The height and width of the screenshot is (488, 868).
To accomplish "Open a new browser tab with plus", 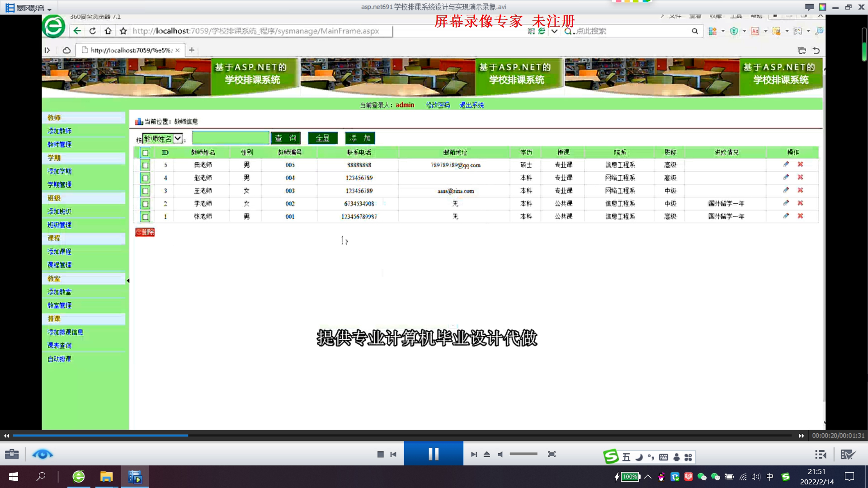I will tap(192, 50).
